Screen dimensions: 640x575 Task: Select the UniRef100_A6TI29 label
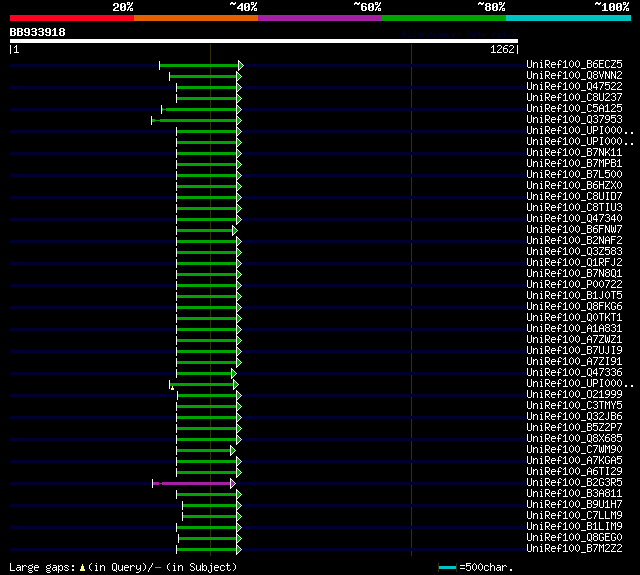pyautogui.click(x=574, y=472)
